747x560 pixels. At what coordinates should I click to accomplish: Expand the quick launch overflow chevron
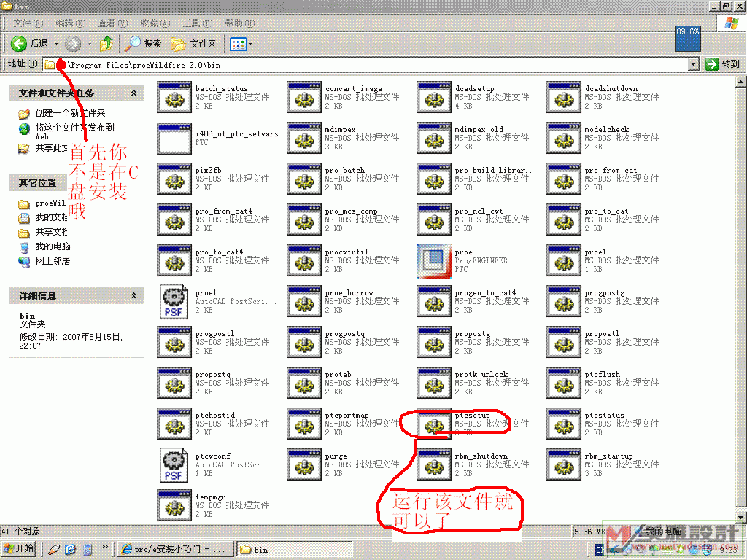pos(105,547)
